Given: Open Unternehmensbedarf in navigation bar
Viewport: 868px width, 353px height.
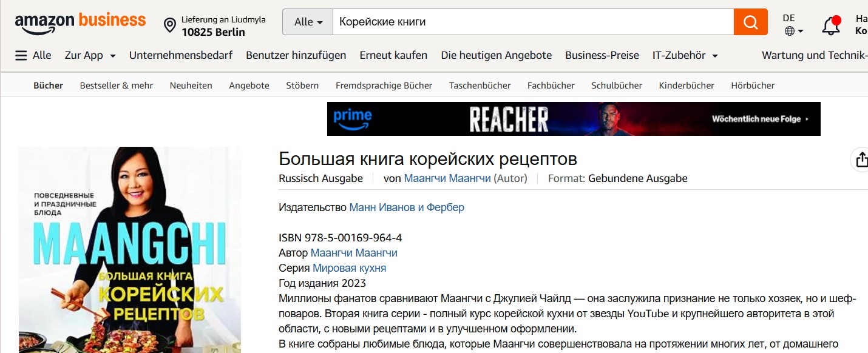Looking at the screenshot, I should (x=181, y=55).
